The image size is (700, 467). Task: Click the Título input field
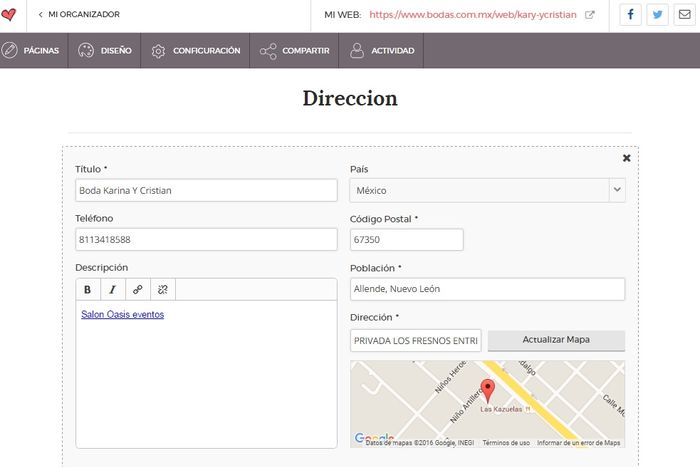(x=206, y=190)
